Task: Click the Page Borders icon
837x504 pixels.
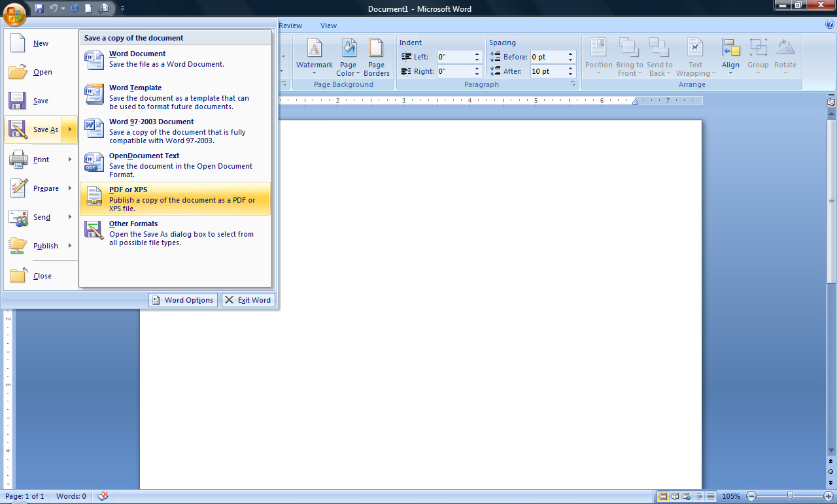Action: pyautogui.click(x=376, y=48)
